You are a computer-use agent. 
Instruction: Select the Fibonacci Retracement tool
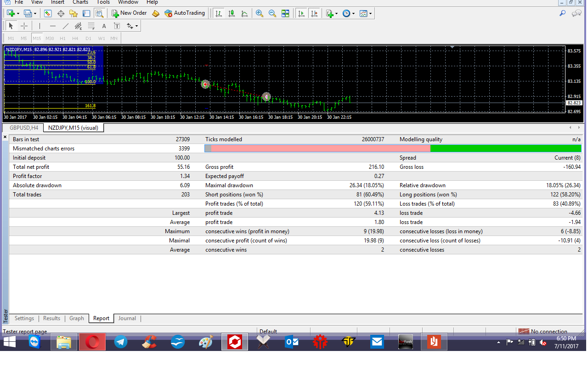91,26
